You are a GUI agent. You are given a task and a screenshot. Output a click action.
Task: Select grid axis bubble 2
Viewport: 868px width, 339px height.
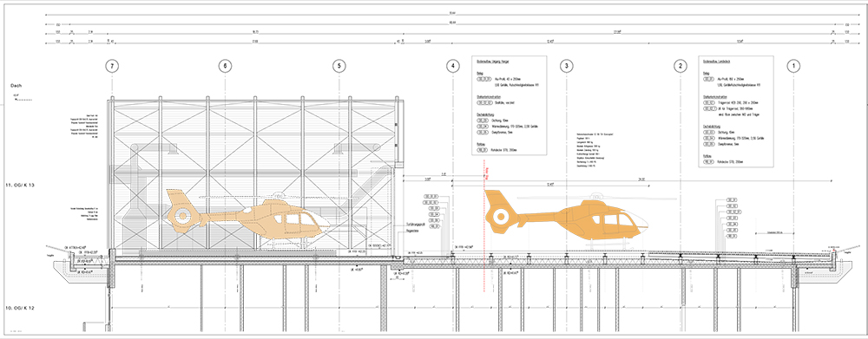point(680,67)
